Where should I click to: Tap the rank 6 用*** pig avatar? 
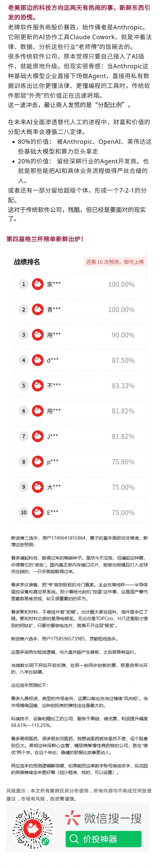point(38,411)
